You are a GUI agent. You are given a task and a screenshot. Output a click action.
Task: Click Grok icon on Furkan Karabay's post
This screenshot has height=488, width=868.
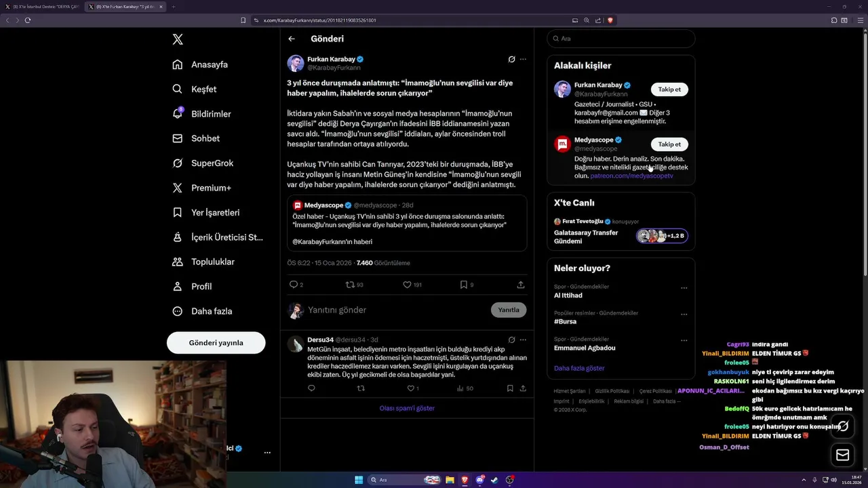pyautogui.click(x=511, y=59)
